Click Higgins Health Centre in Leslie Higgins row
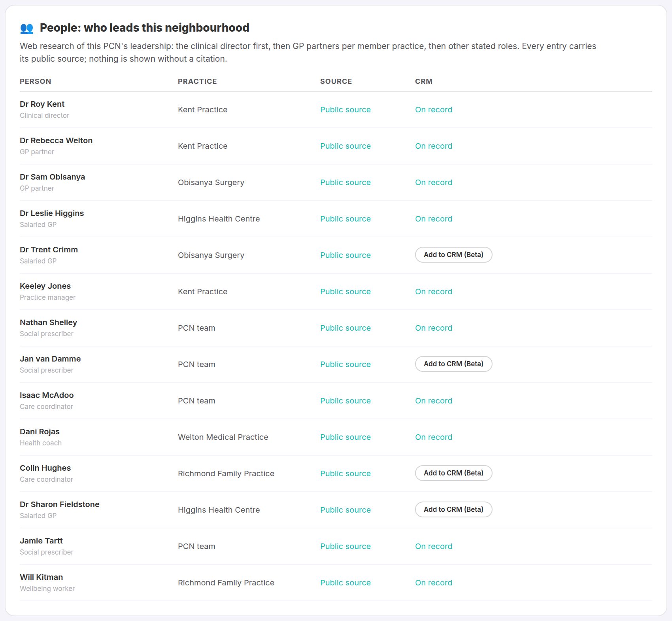The height and width of the screenshot is (621, 672). (219, 219)
